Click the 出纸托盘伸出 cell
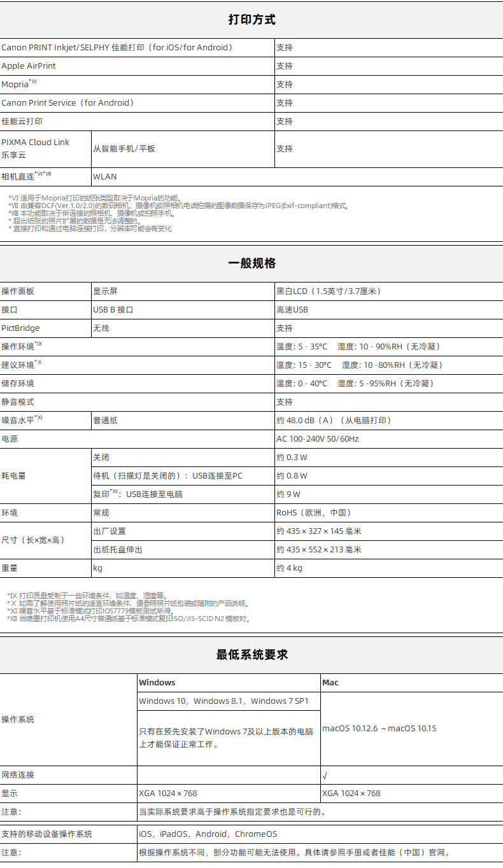 tap(118, 549)
